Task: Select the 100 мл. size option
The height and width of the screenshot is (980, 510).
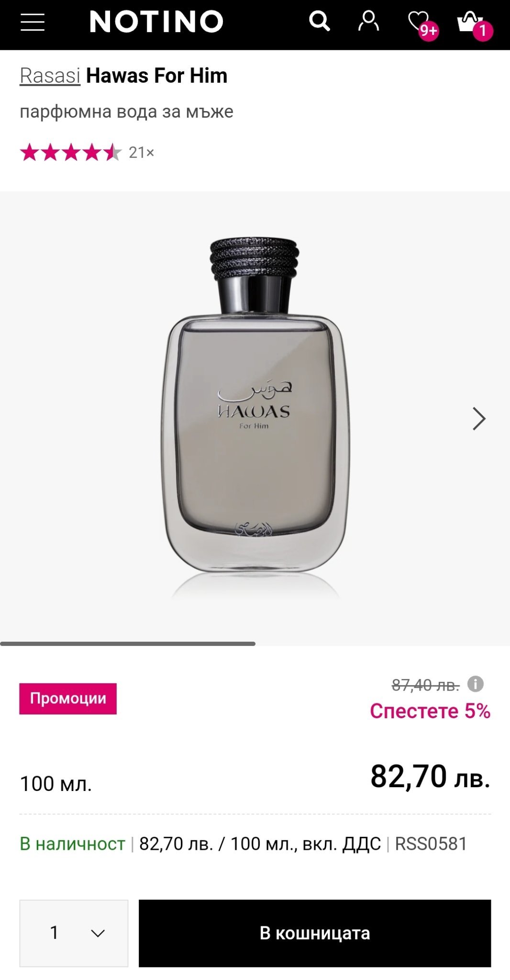Action: [56, 784]
